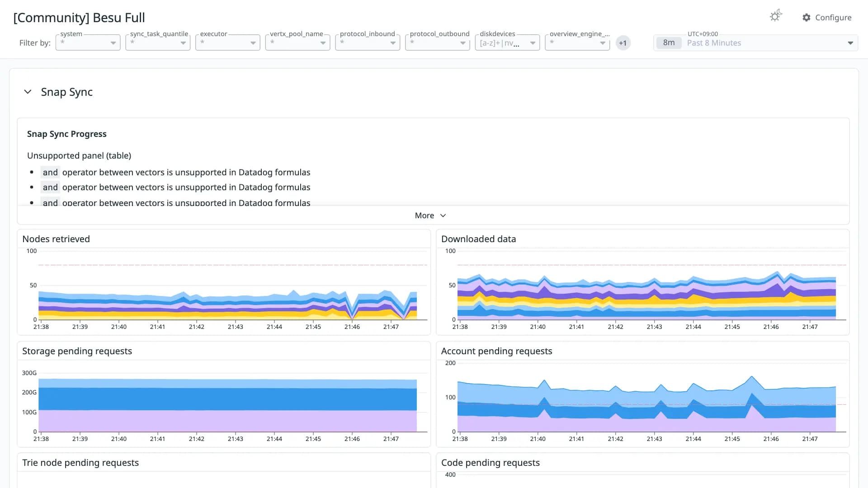Click the 8m time badge
Viewport: 868px width, 488px height.
point(669,43)
